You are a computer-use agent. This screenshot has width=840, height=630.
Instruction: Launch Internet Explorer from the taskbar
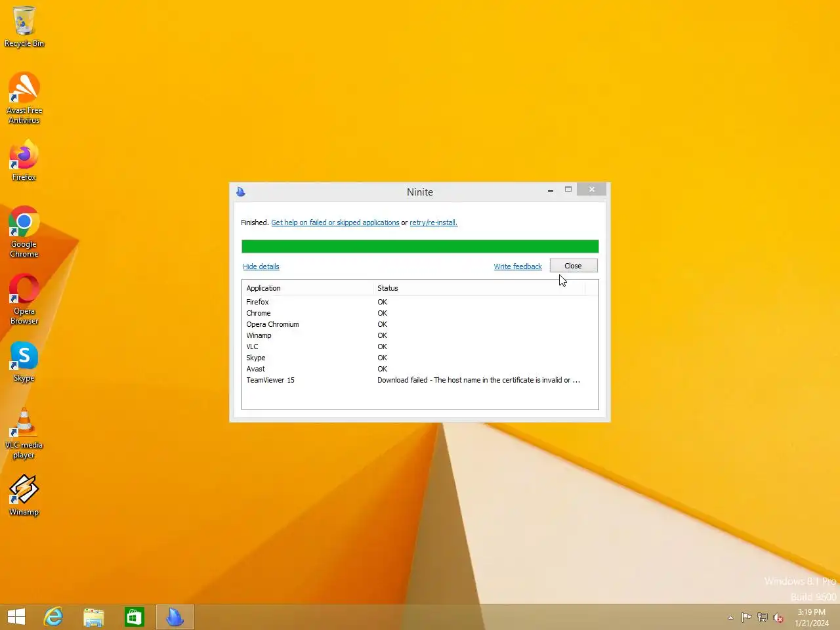(53, 617)
